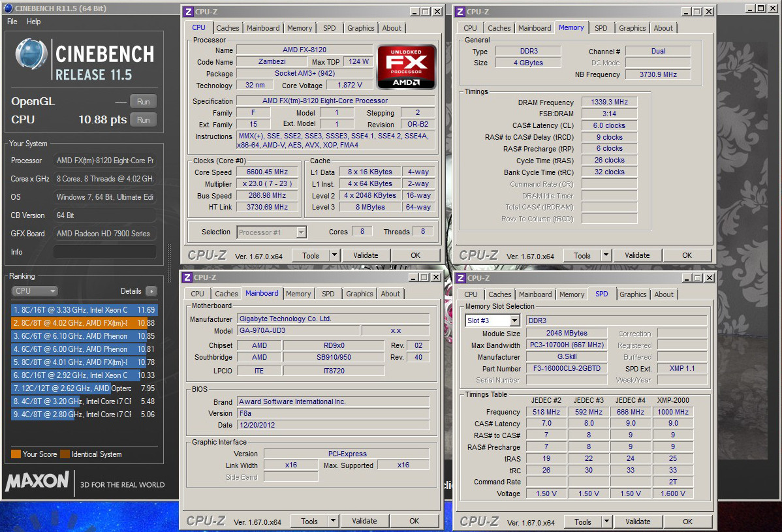
Task: Expand Tools dropdown arrow in CPU tab window
Action: tap(335, 255)
